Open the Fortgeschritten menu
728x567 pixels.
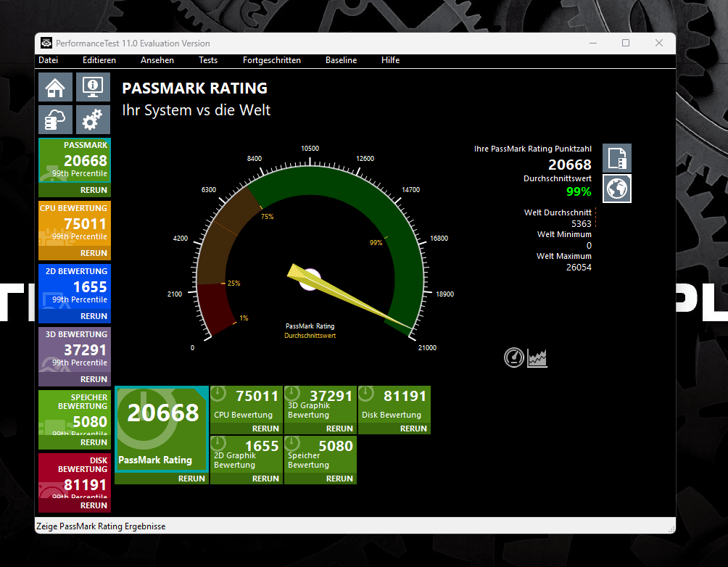272,60
